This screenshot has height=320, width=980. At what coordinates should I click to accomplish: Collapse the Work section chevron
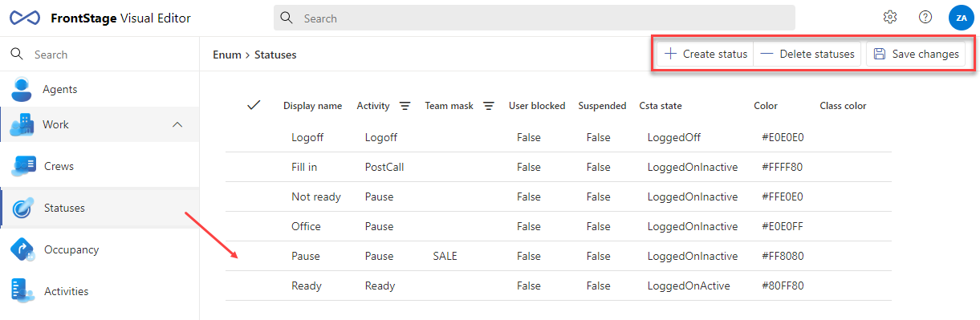coord(177,124)
